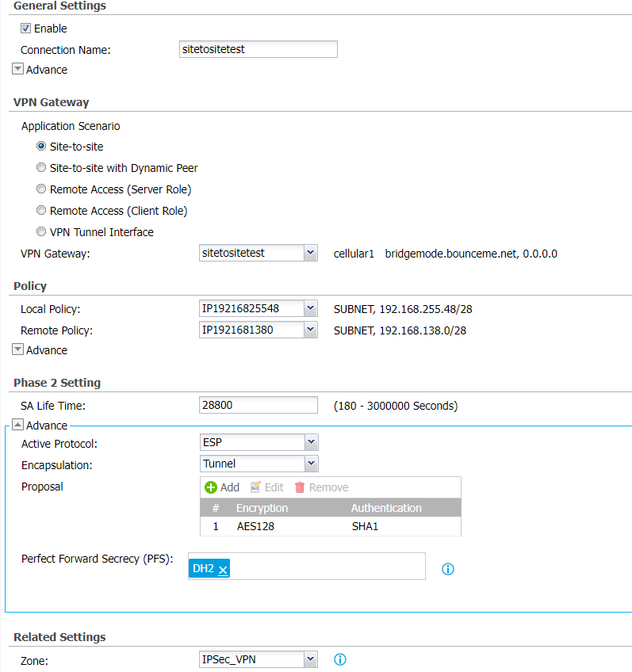The width and height of the screenshot is (632, 672).
Task: Choose Remote Access (Server Role) option
Action: [41, 189]
